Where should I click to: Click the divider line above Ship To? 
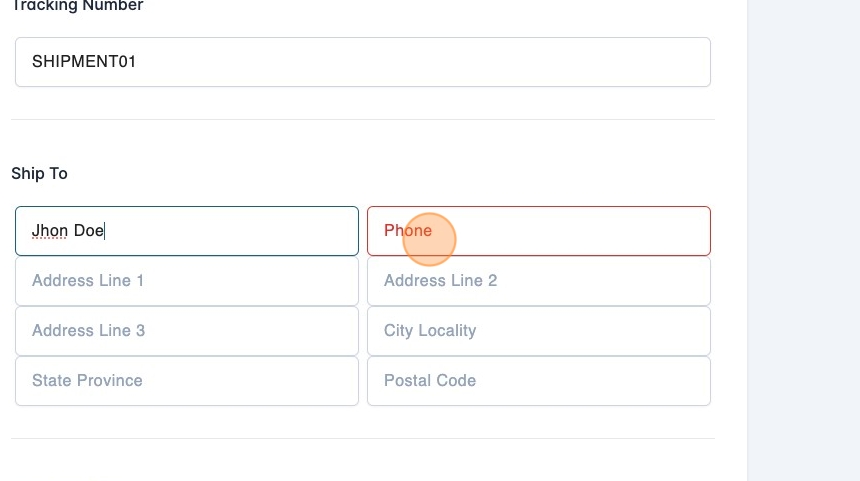362,120
